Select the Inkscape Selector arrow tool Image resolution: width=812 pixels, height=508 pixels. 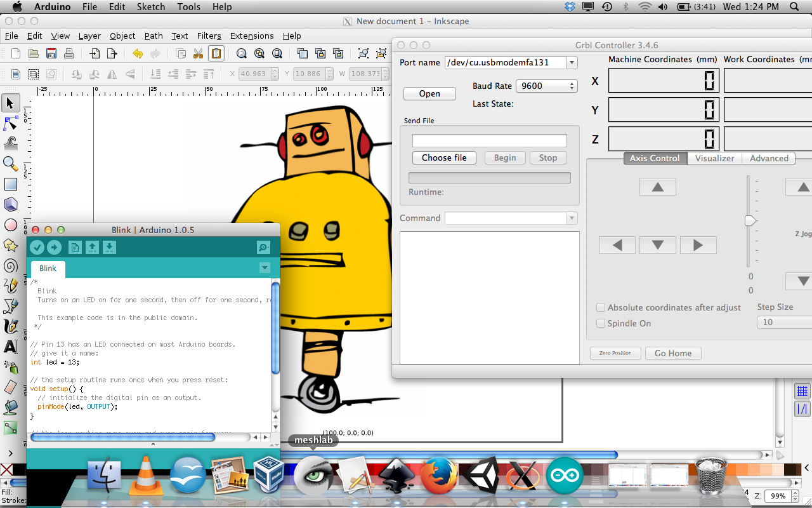[x=11, y=103]
